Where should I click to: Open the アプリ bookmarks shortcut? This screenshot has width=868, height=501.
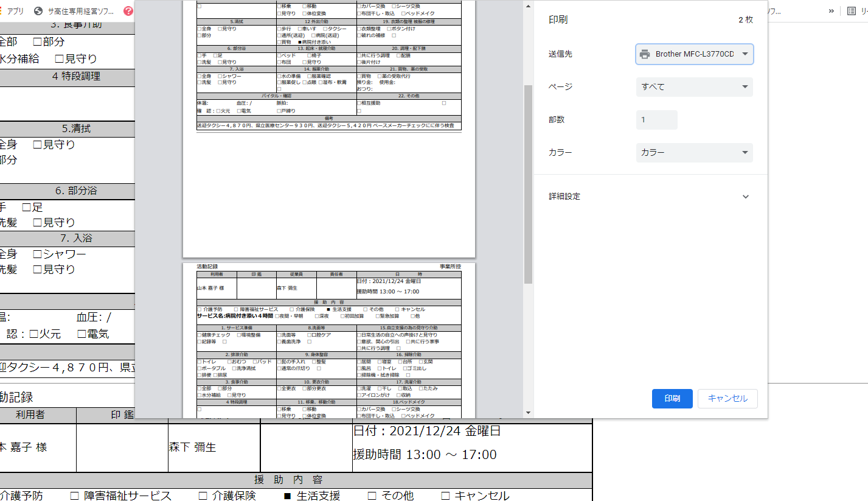13,11
